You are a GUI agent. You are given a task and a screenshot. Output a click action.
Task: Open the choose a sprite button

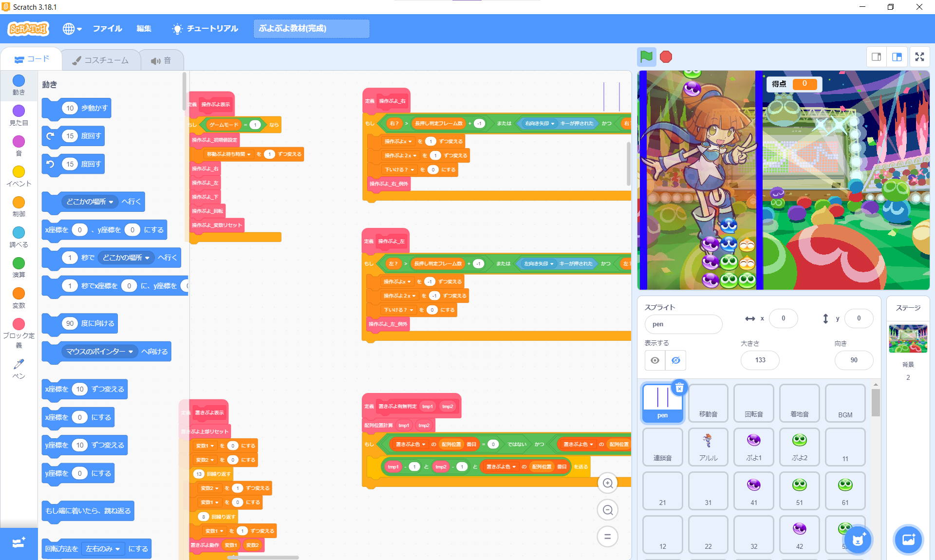(858, 540)
